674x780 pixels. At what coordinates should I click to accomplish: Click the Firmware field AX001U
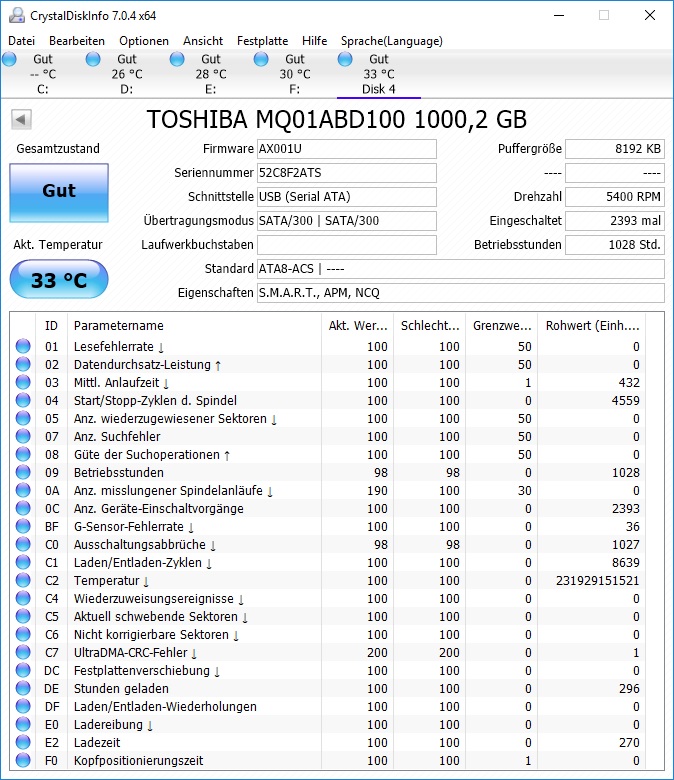pyautogui.click(x=347, y=149)
